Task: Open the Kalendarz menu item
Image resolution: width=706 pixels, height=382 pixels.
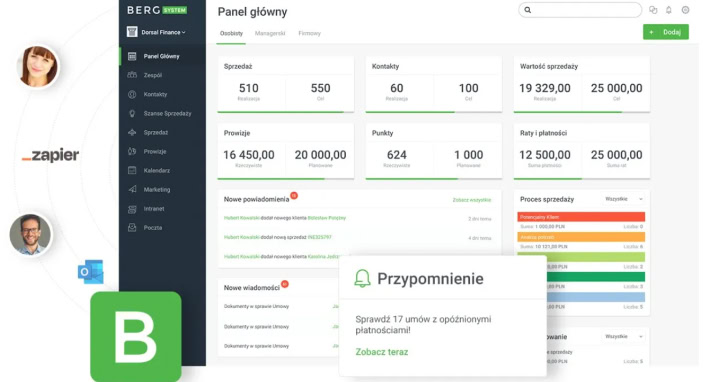Action: [157, 171]
